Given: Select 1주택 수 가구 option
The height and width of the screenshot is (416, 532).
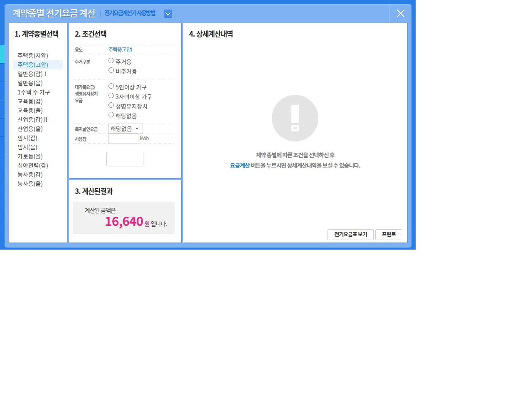Looking at the screenshot, I should coord(34,92).
